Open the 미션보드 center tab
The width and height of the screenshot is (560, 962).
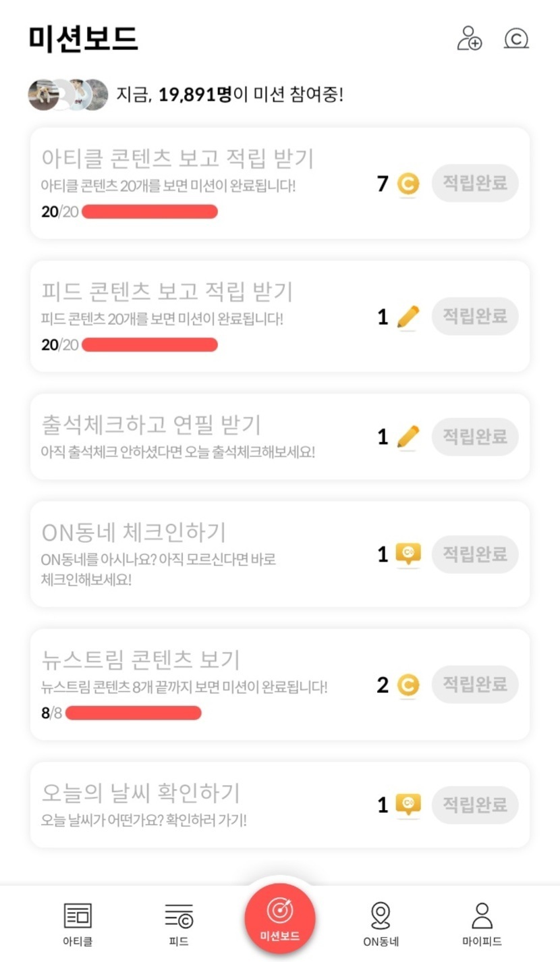(279, 918)
